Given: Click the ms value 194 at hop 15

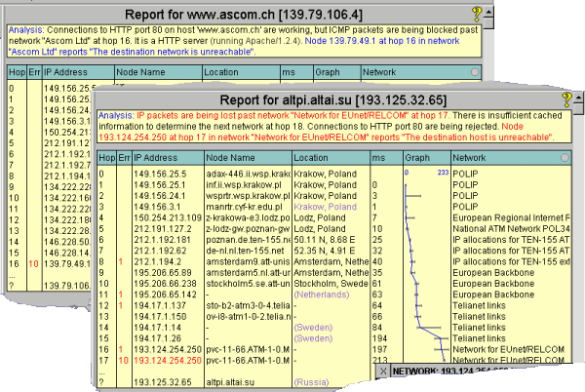Looking at the screenshot, I should tap(379, 338).
